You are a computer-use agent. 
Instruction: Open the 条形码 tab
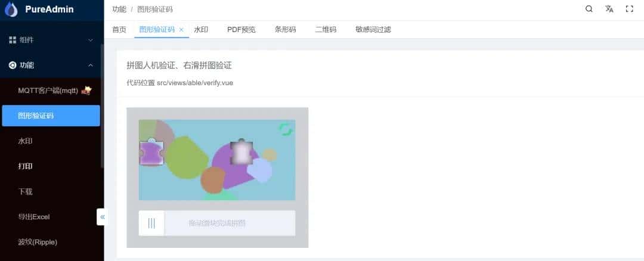click(x=285, y=30)
